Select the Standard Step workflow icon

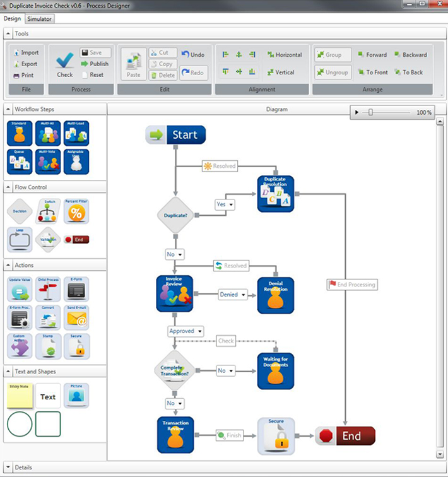20,133
